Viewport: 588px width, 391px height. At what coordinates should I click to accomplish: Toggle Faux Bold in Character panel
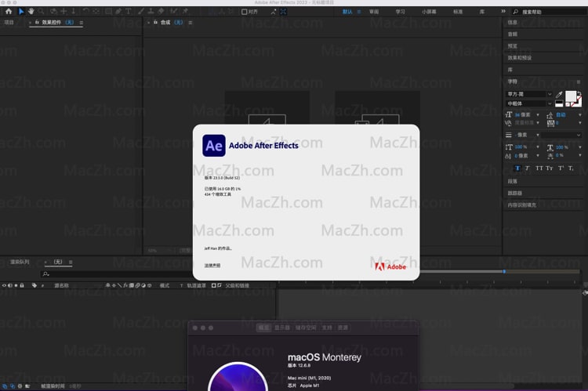coord(517,168)
